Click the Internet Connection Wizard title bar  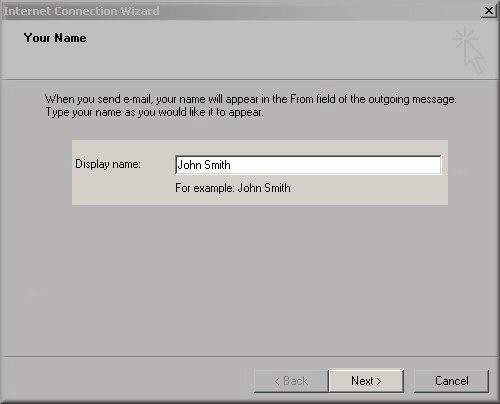240,11
